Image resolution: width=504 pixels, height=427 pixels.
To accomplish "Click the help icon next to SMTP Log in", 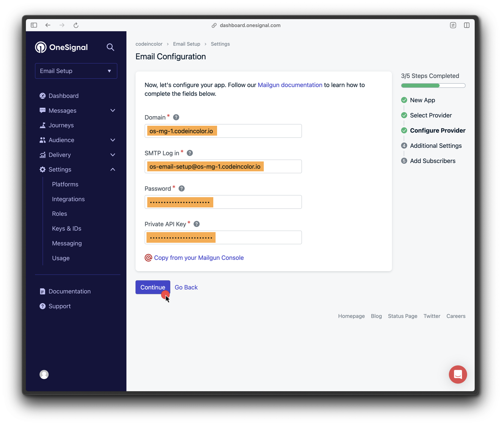I will click(x=190, y=153).
